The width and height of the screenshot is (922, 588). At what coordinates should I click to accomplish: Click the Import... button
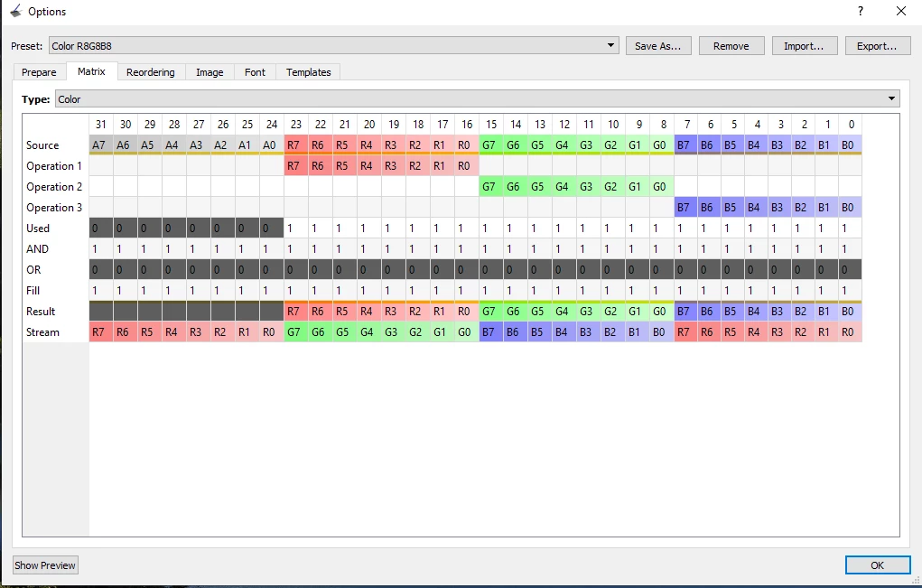click(x=804, y=46)
